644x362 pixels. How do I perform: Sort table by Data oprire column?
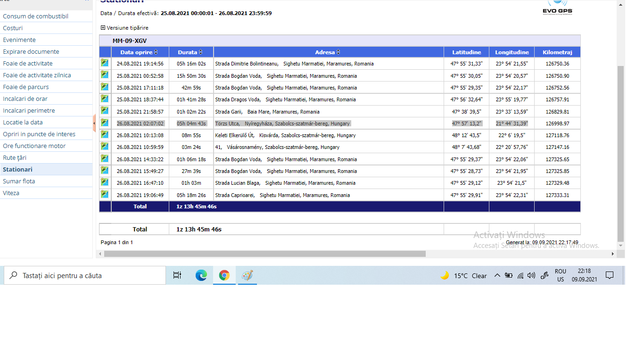click(x=139, y=52)
